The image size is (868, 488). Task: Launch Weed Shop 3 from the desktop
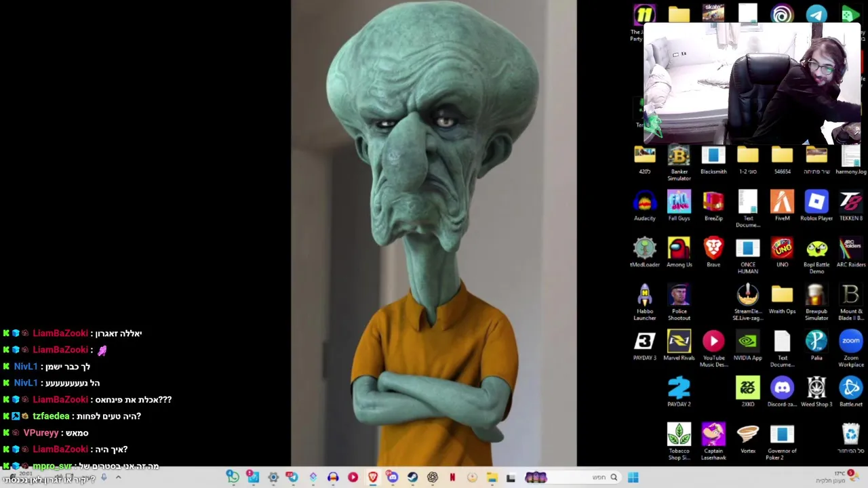[816, 392]
